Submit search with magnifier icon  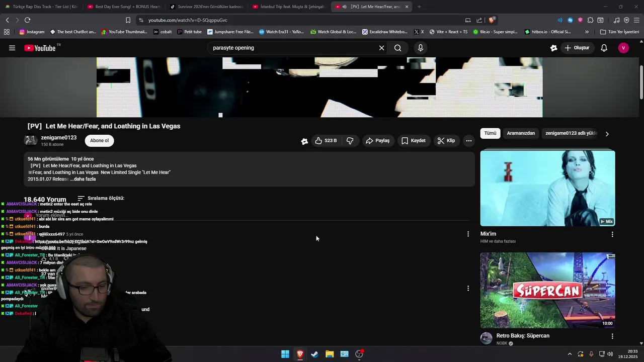click(398, 48)
